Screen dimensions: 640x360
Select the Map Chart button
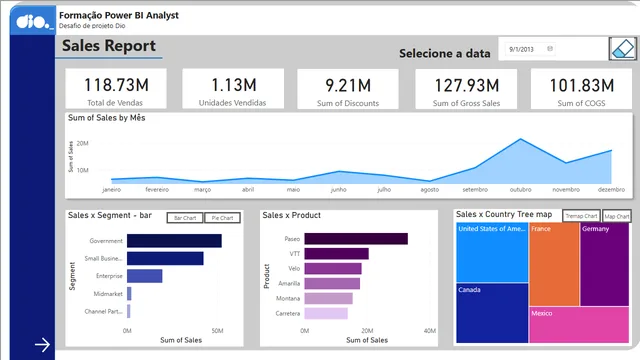click(616, 216)
